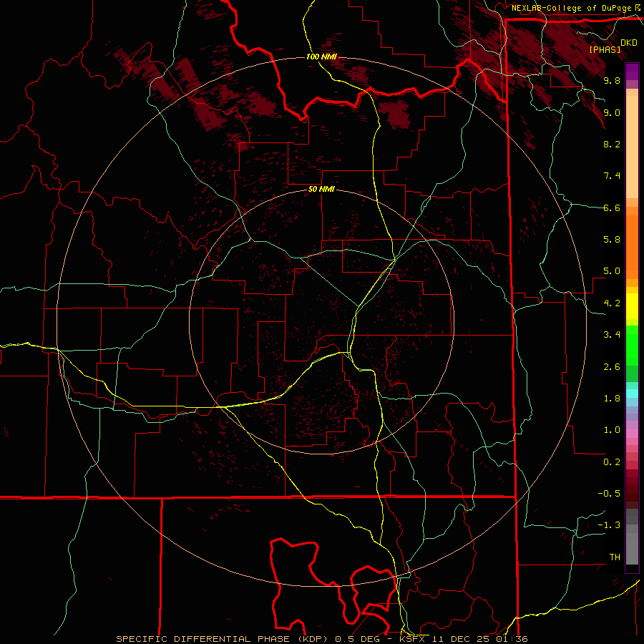
Task: Click the 6.6 value on the scale
Action: coord(612,208)
